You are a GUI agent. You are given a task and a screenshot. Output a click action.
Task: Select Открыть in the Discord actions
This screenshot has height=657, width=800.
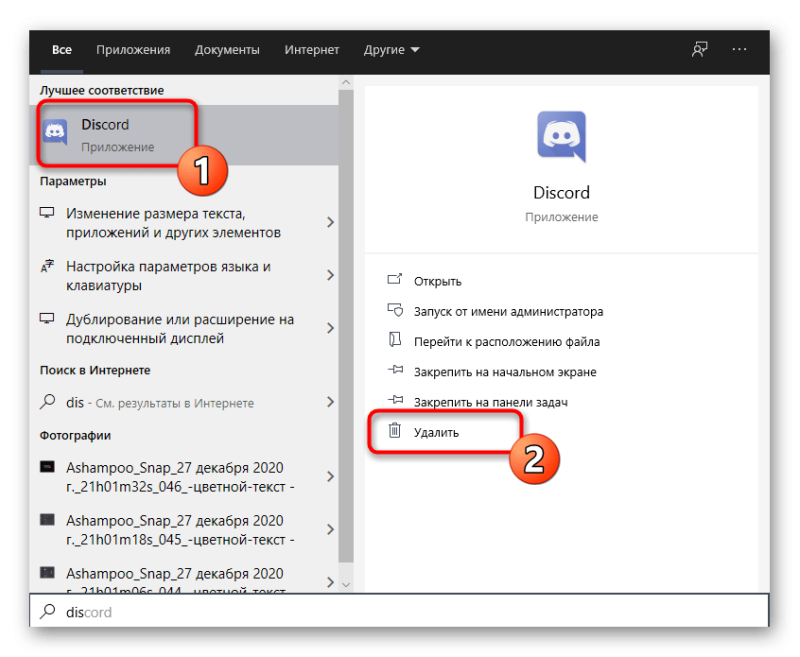(x=437, y=282)
